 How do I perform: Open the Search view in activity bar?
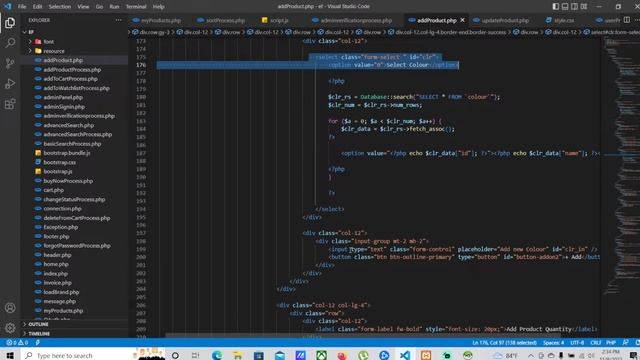10,43
